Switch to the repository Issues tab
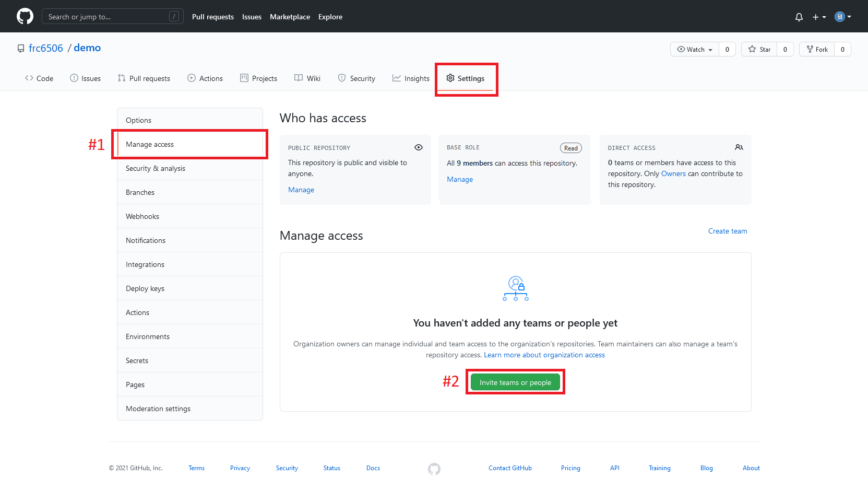 [85, 78]
